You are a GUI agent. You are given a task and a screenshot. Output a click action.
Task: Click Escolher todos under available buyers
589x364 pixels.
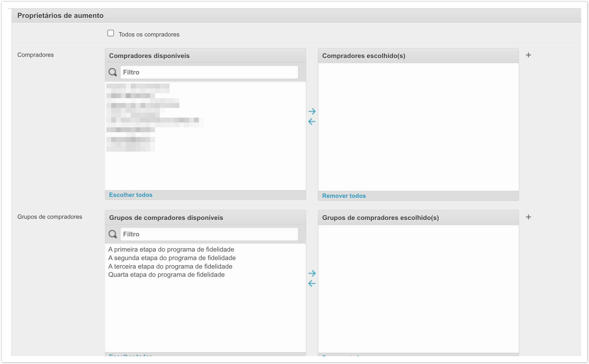[x=131, y=195]
